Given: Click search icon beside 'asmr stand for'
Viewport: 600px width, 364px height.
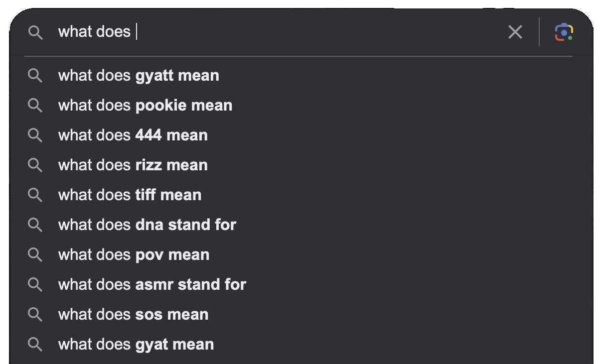Looking at the screenshot, I should pyautogui.click(x=35, y=285).
